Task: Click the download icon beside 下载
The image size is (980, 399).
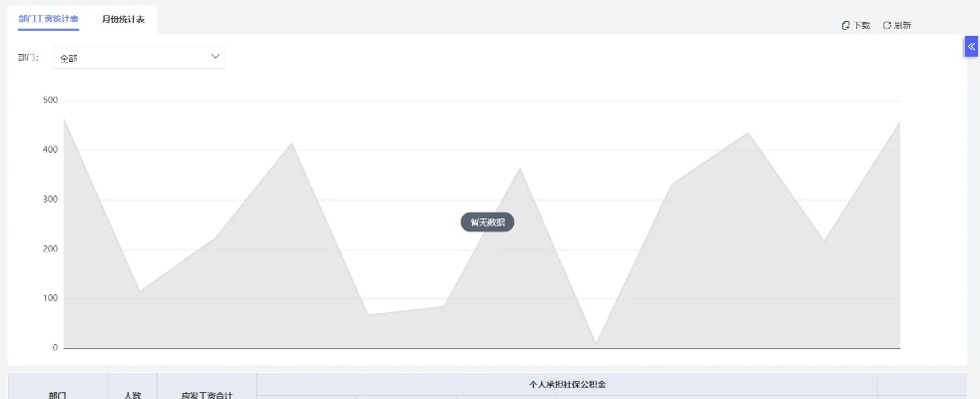Action: click(846, 25)
